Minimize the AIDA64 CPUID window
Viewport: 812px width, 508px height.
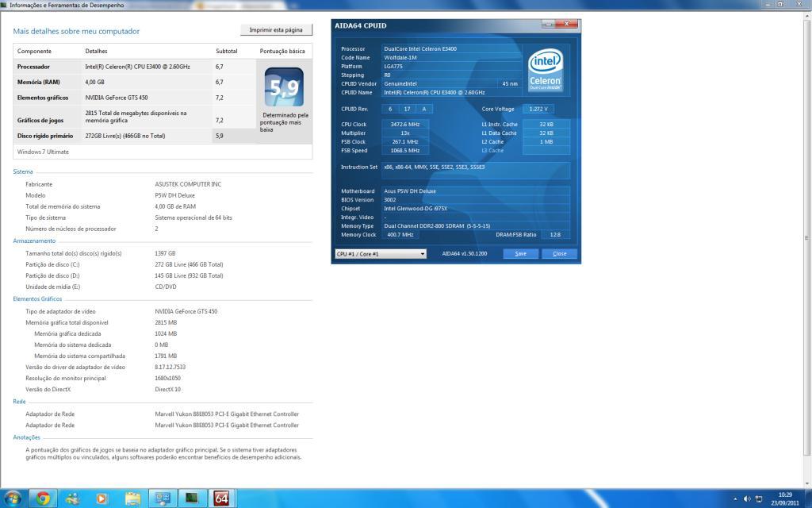[x=549, y=24]
